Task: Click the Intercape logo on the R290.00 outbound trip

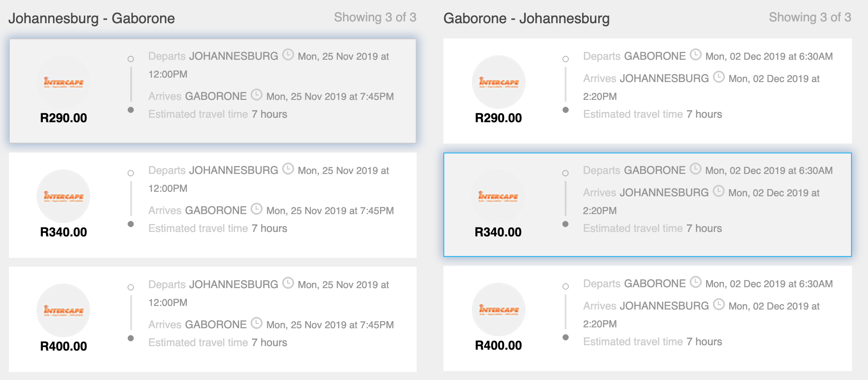Action: (64, 82)
